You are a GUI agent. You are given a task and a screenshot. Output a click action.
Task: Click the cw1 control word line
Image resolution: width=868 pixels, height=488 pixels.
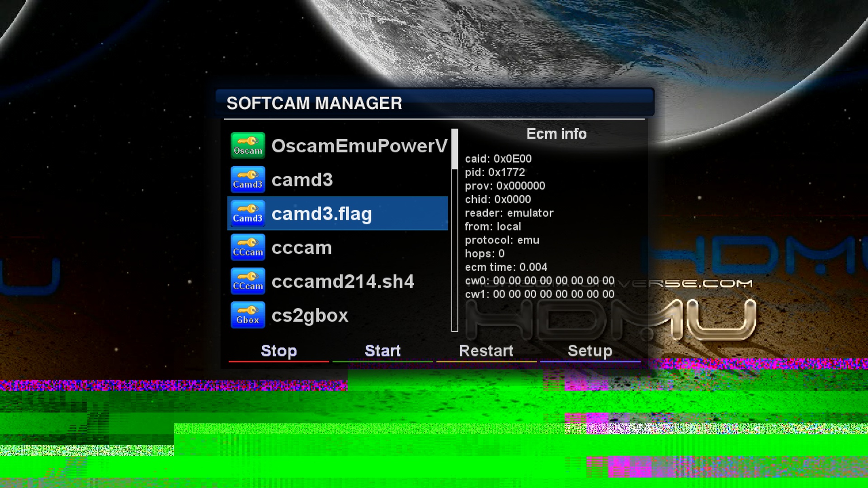[540, 294]
